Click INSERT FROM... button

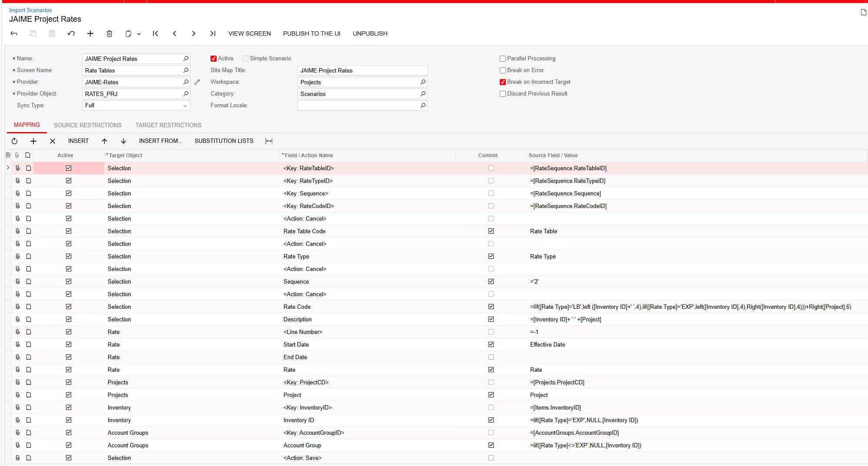[x=161, y=141]
